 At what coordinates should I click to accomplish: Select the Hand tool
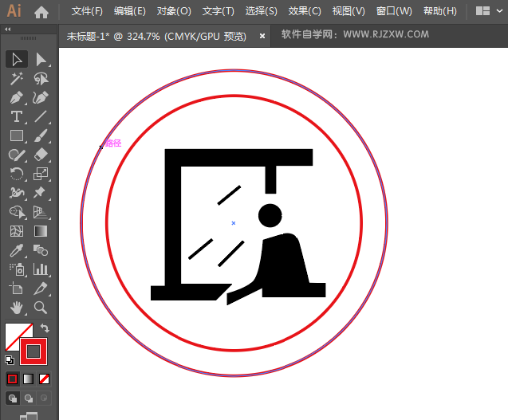pyautogui.click(x=16, y=307)
